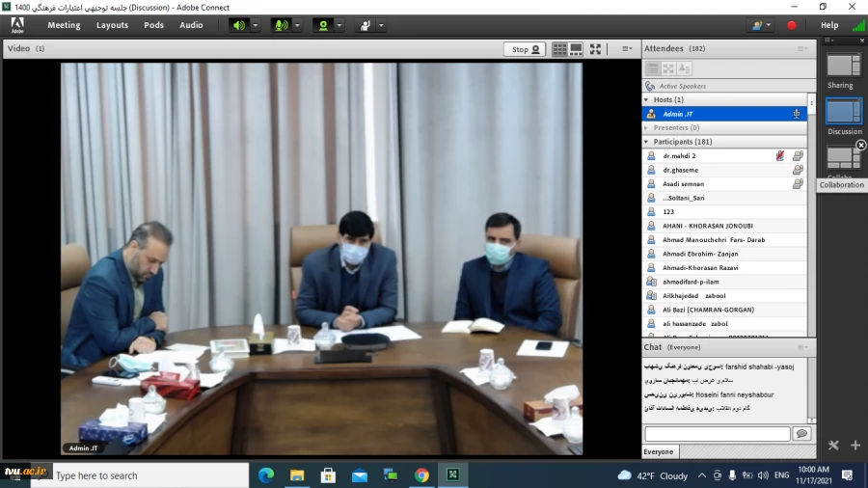
Task: Click the chat history scrollbar
Action: pos(812,391)
